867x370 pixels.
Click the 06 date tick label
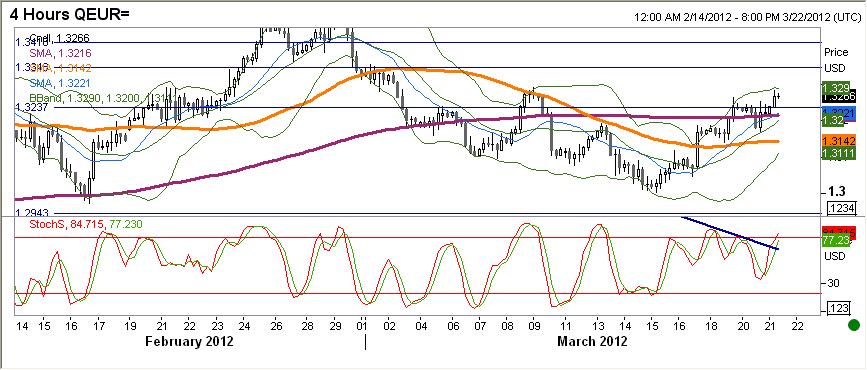(x=452, y=325)
